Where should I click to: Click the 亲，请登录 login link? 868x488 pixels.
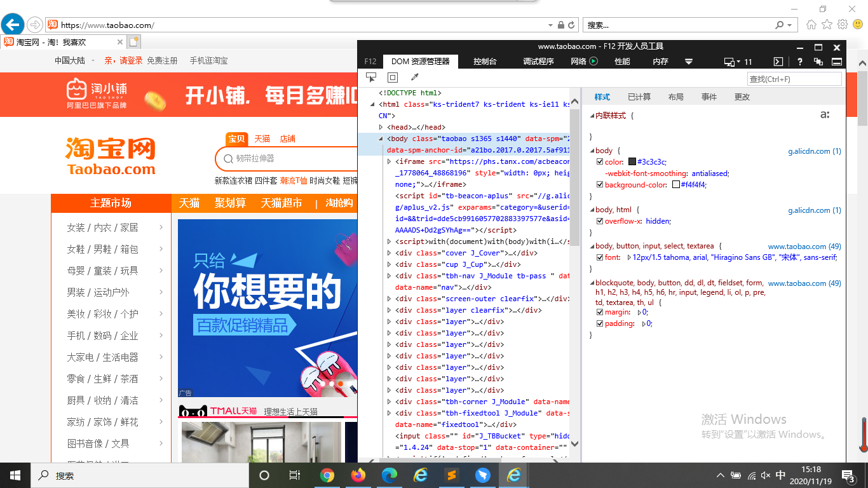pos(123,61)
